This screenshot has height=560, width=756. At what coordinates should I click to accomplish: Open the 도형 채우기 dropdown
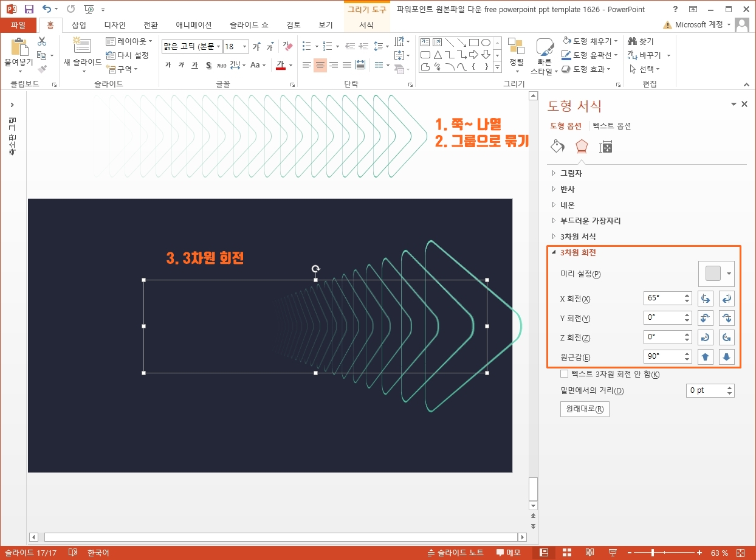point(615,41)
